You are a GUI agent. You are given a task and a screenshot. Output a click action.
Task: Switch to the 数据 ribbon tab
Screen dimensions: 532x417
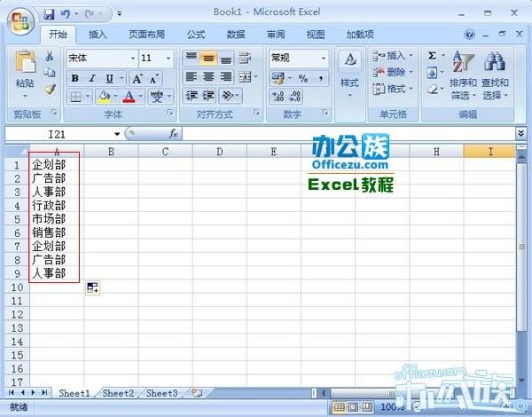(236, 35)
